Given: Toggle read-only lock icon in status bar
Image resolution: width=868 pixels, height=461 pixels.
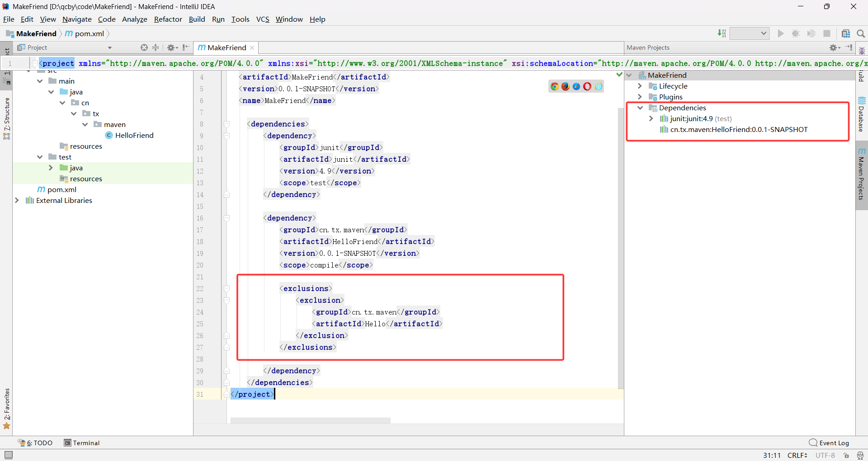Looking at the screenshot, I should coord(846,455).
